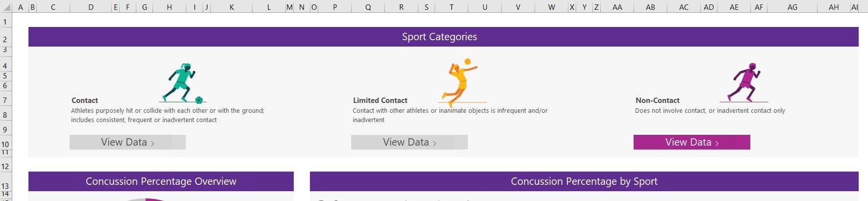Click the Concussion Percentage Overview header
Viewport: 868px width, 201px height.
tap(161, 181)
